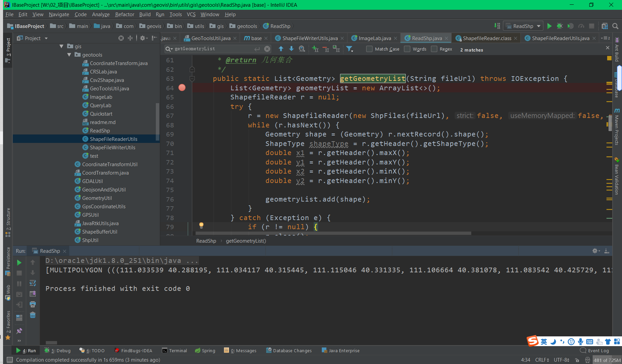Jump to previous search occurrence arrow
Viewport: 622px width, 364px height.
pyautogui.click(x=281, y=49)
